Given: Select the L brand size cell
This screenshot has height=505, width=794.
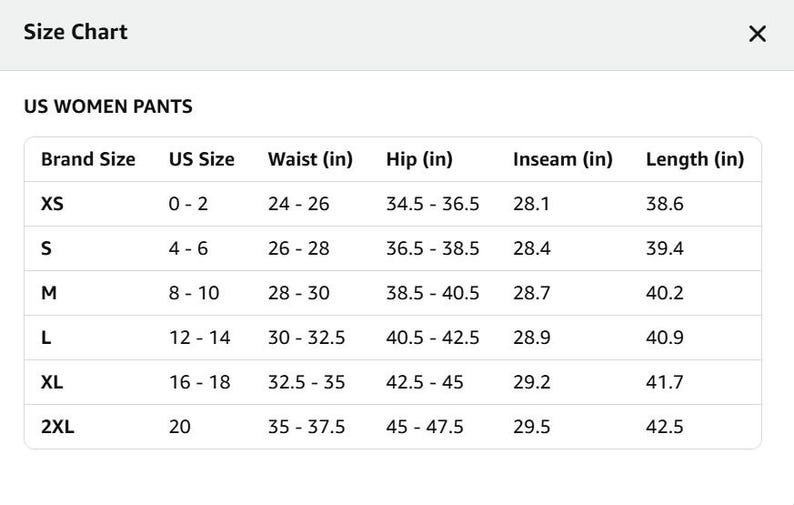Looking at the screenshot, I should [x=46, y=337].
